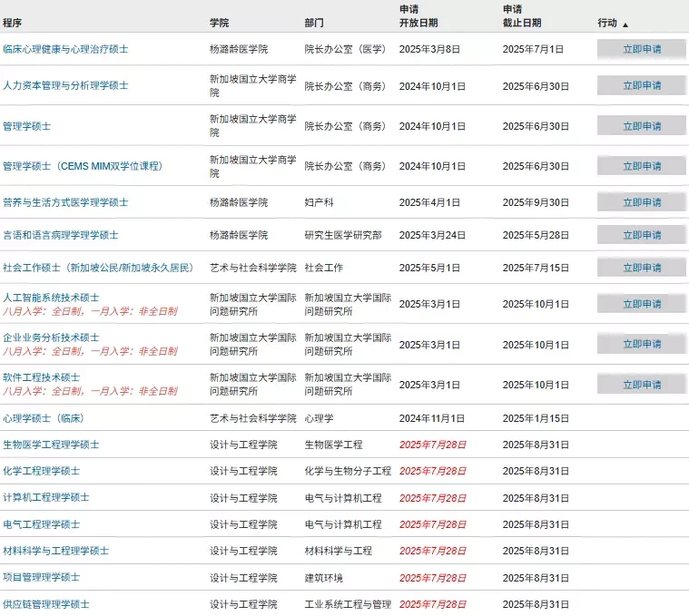
Task: Click 立即申请 for 人工智能系统技术硕士
Action: (642, 304)
